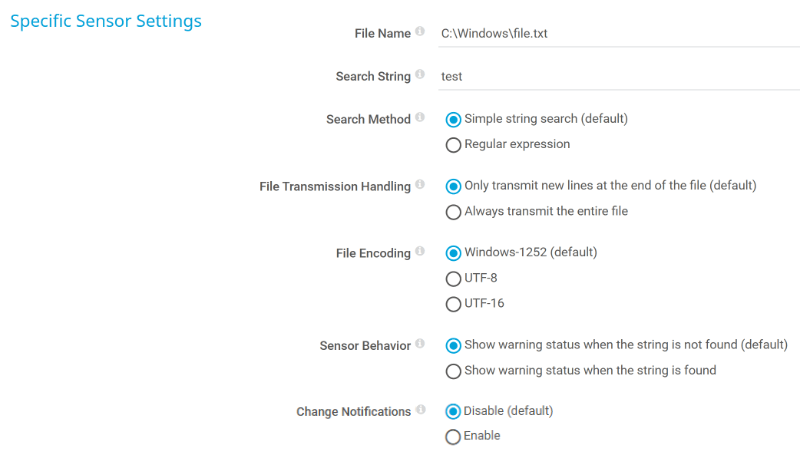
Task: Click the info icon next to Search Method
Action: tap(420, 118)
